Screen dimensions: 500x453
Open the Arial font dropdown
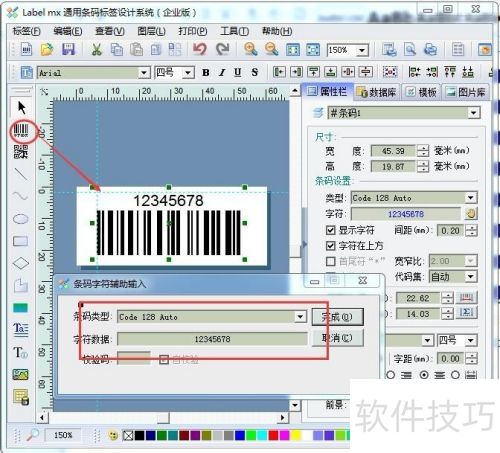144,73
